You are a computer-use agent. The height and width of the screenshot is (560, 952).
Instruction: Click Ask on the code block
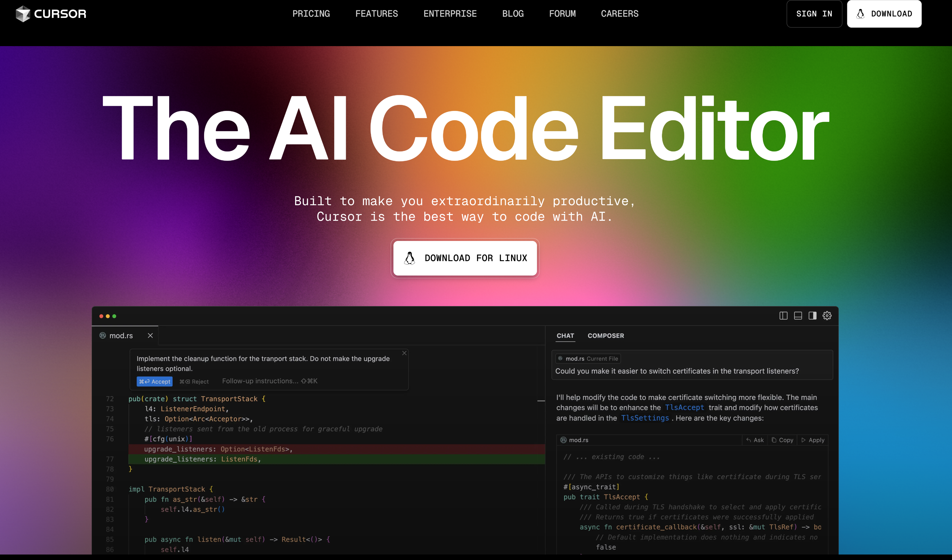coord(755,440)
